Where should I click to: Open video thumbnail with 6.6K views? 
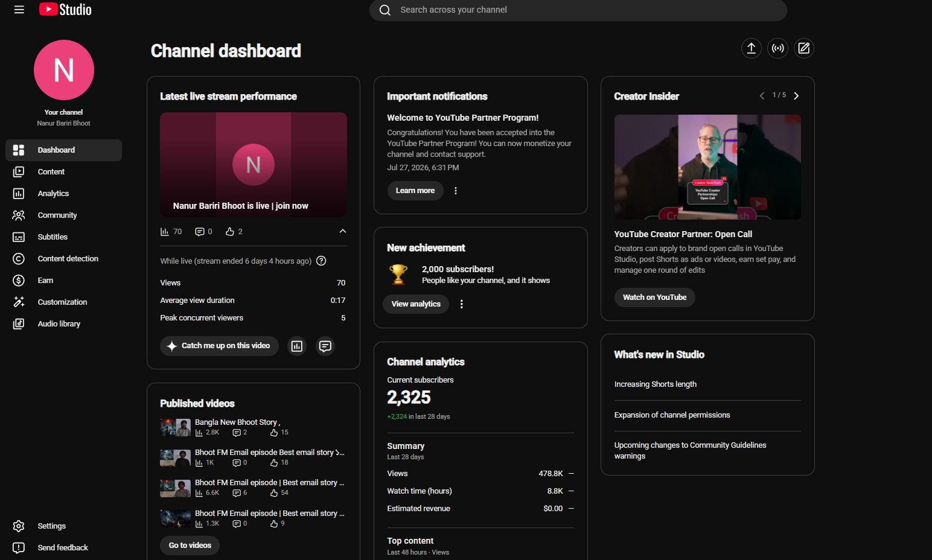pyautogui.click(x=176, y=488)
